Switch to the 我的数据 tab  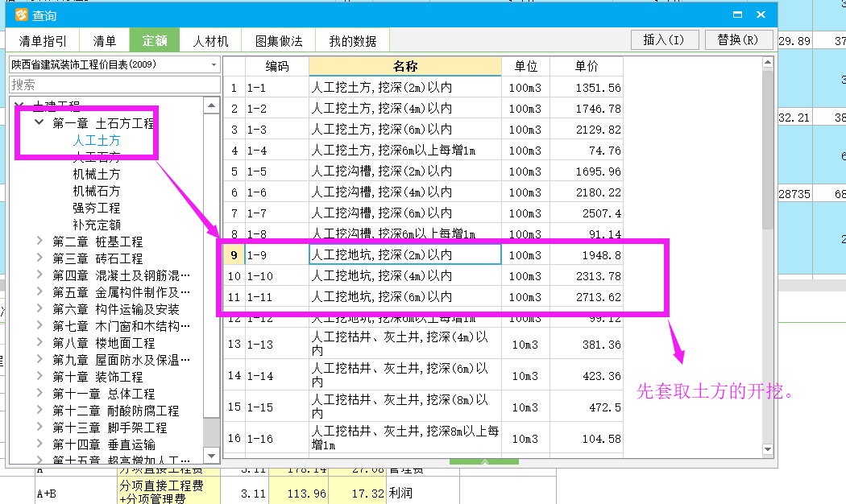[x=352, y=41]
